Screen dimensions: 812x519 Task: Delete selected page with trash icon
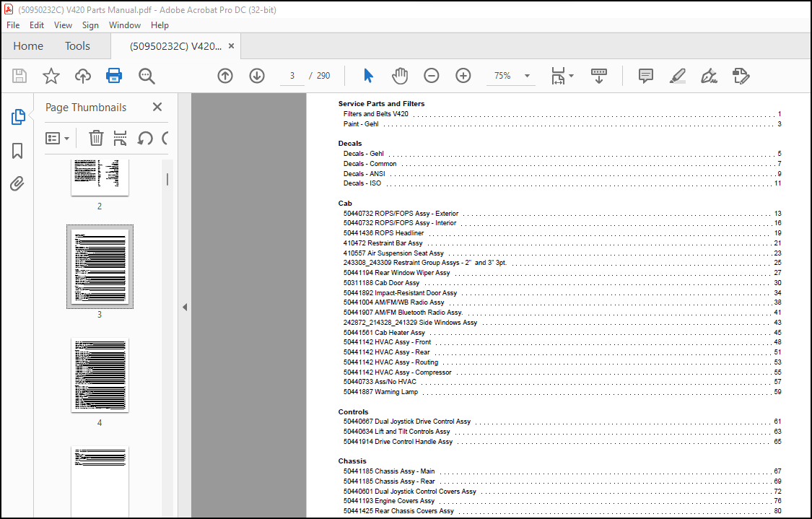[96, 139]
